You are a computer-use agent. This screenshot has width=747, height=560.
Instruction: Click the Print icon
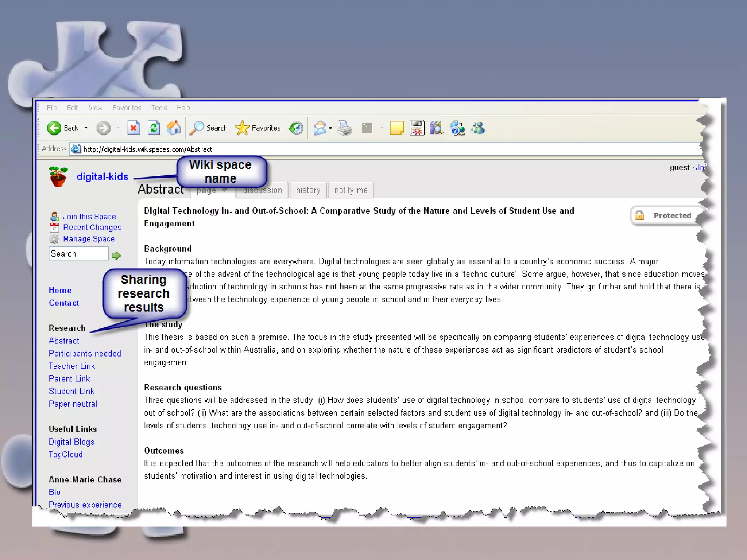click(344, 128)
